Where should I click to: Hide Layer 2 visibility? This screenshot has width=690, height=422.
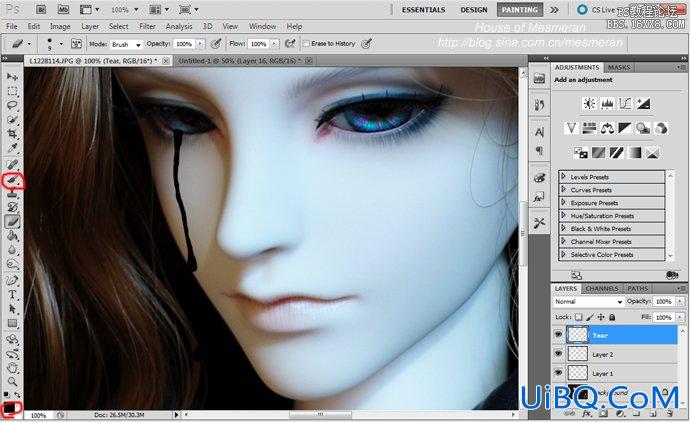[x=558, y=354]
